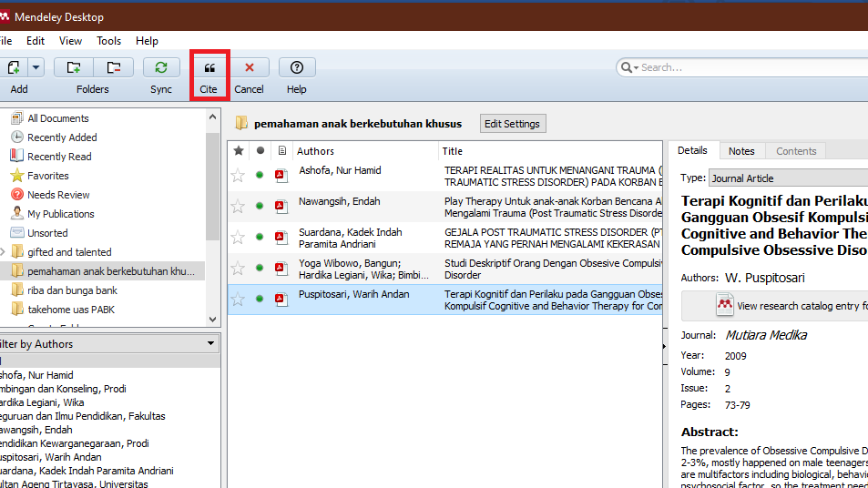
Task: Toggle read status dot for Puspitosari row
Action: [x=260, y=299]
